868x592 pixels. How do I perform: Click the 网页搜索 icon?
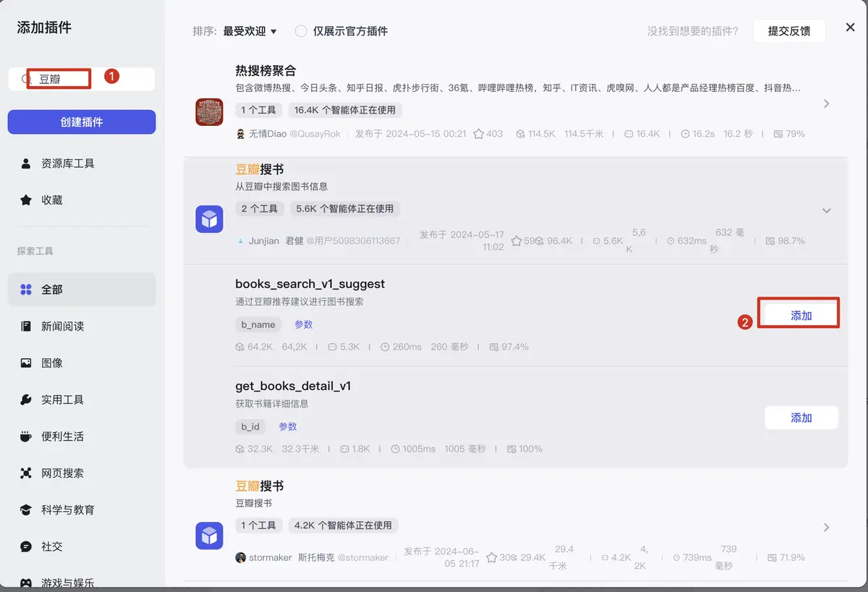click(x=26, y=473)
